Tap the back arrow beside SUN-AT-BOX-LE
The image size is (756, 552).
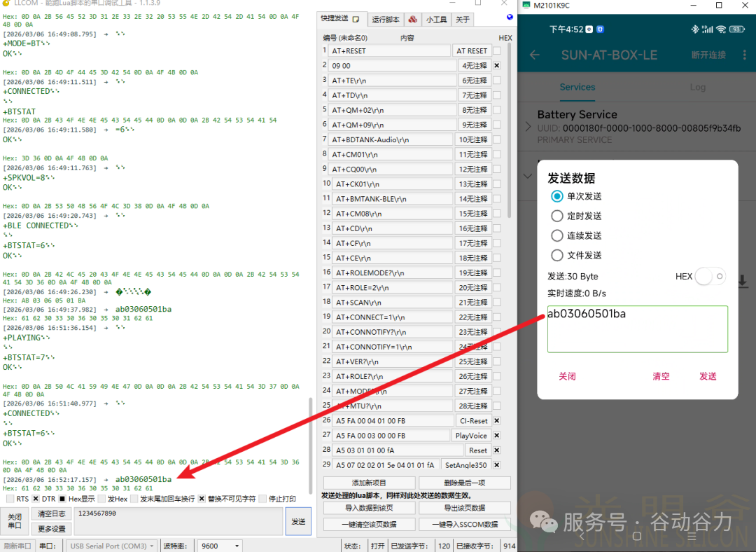535,55
